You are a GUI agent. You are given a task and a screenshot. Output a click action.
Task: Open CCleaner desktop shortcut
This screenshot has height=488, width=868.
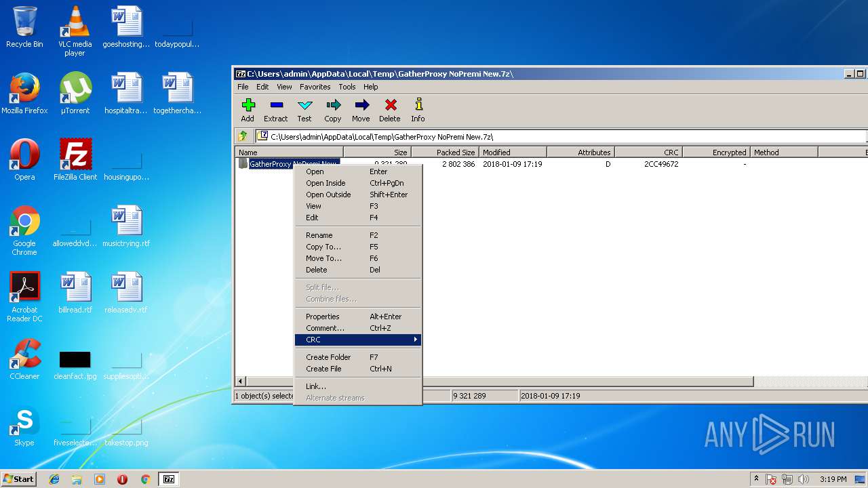click(24, 359)
